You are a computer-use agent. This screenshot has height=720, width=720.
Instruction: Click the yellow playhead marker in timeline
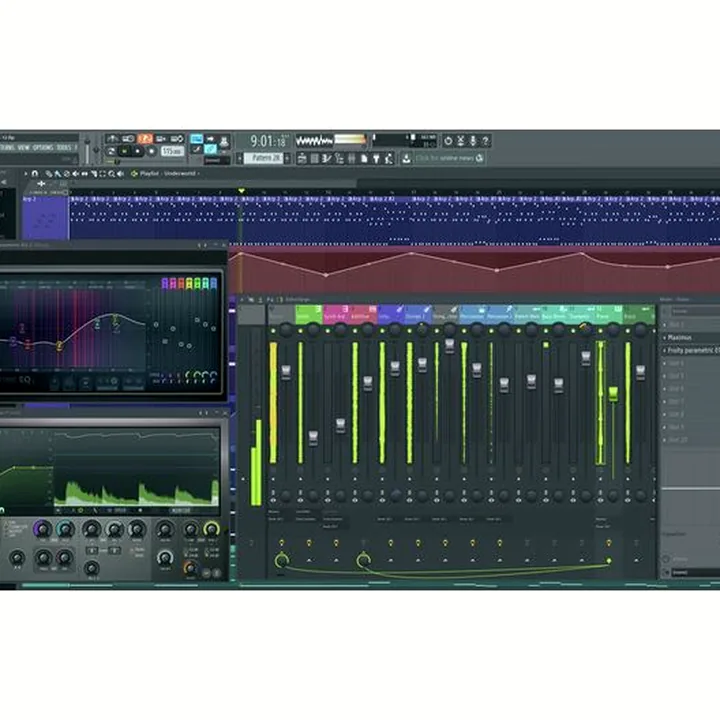coord(241,191)
